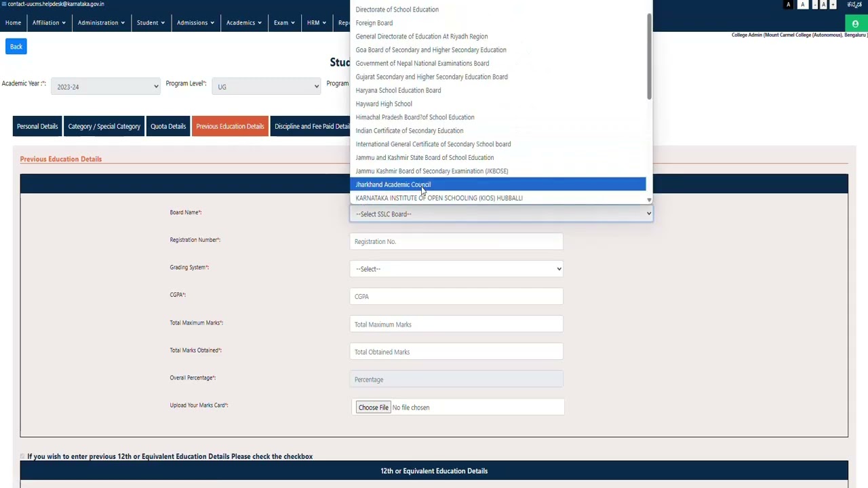Screen dimensions: 868x488
Task: Expand the Admissions menu
Action: 195,23
